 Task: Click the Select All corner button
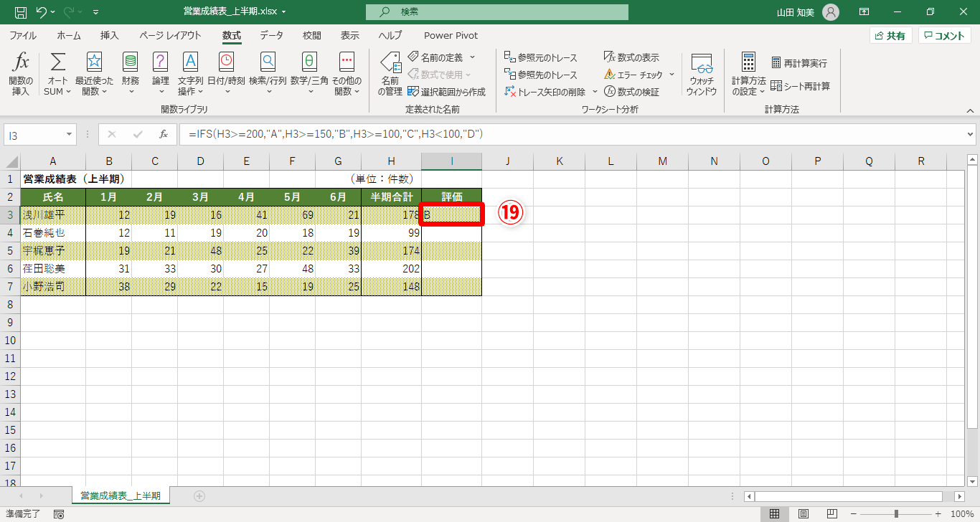coord(10,161)
